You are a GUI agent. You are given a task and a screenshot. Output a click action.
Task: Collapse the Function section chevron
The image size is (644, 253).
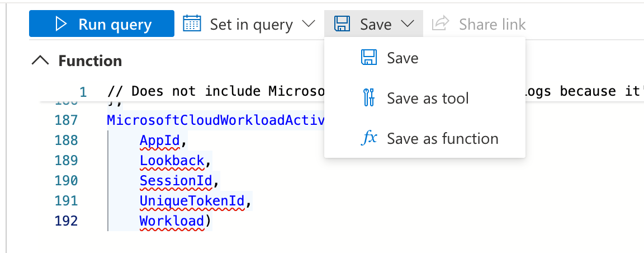(x=41, y=60)
